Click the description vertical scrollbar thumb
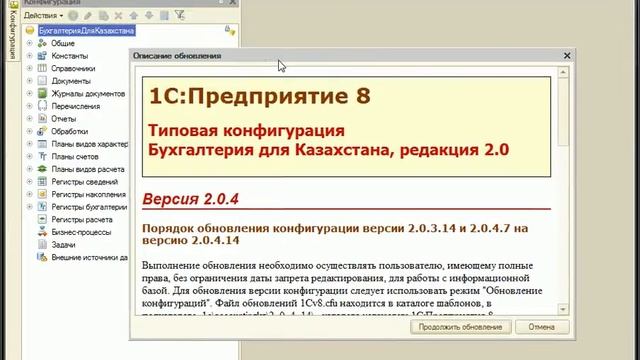This screenshot has height=360, width=640. coord(563,111)
